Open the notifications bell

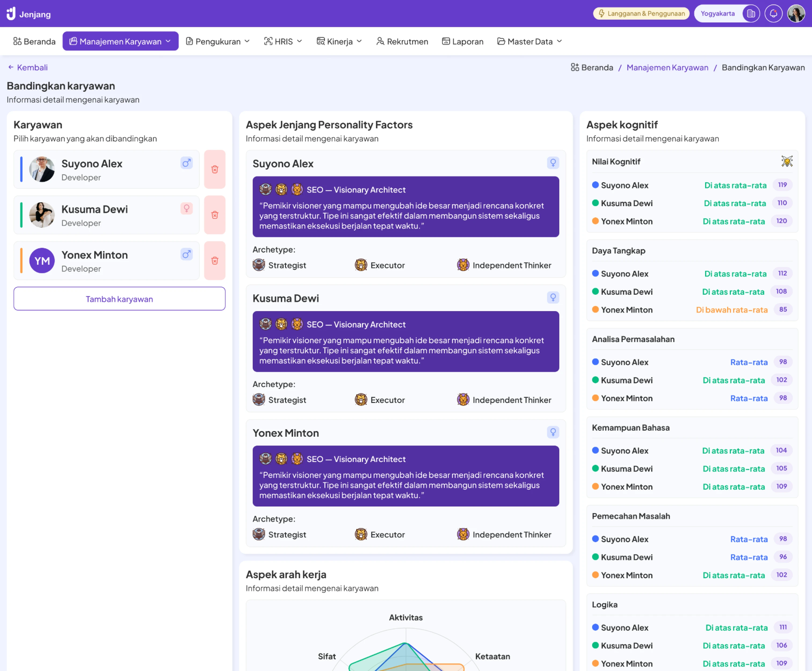pyautogui.click(x=774, y=13)
